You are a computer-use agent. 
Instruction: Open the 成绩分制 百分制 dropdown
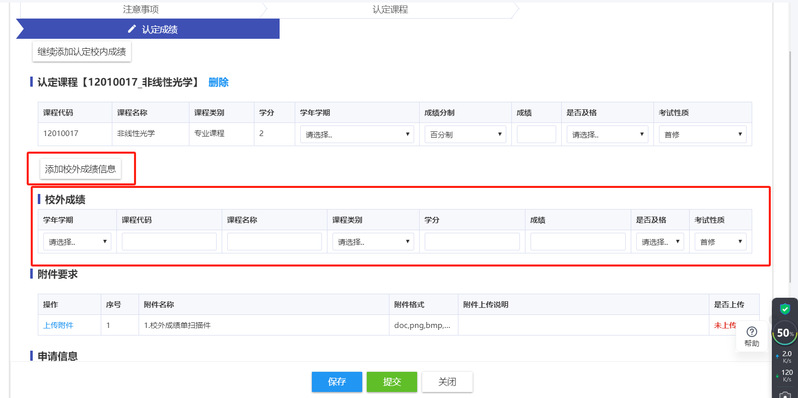pyautogui.click(x=465, y=134)
